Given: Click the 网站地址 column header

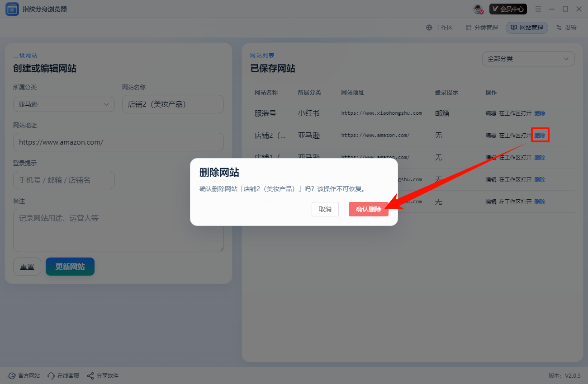Looking at the screenshot, I should click(x=353, y=92).
